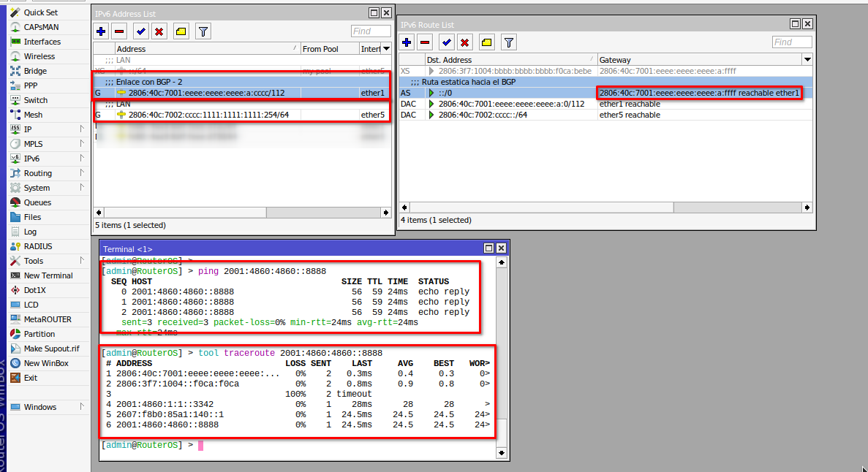Expand the Tools submenu
This screenshot has width=868, height=472.
48,261
